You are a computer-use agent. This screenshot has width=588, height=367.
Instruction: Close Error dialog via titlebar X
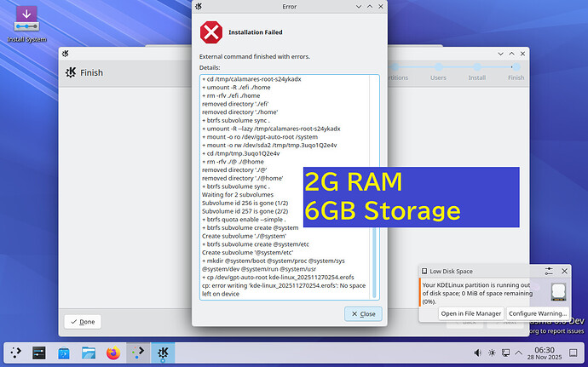tap(381, 6)
